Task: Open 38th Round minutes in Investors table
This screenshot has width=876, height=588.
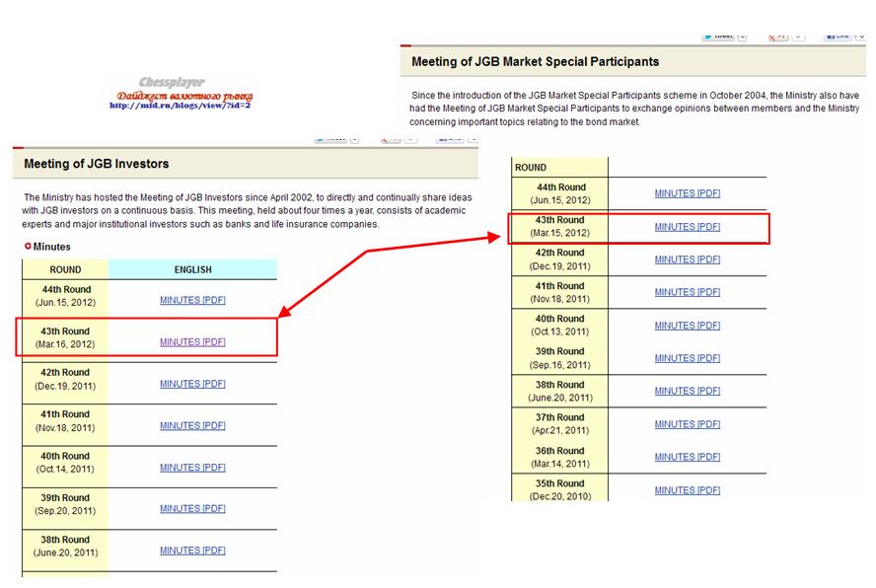Action: point(192,550)
